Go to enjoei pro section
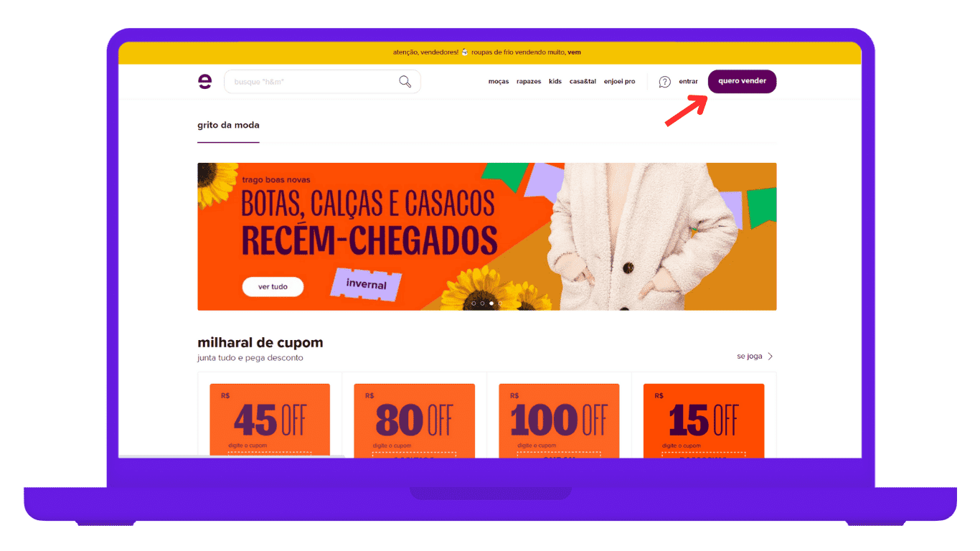980x551 pixels. pos(619,82)
